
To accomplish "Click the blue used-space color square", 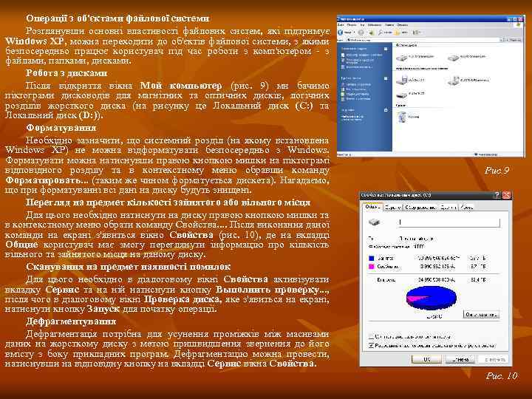I will coord(371,258).
